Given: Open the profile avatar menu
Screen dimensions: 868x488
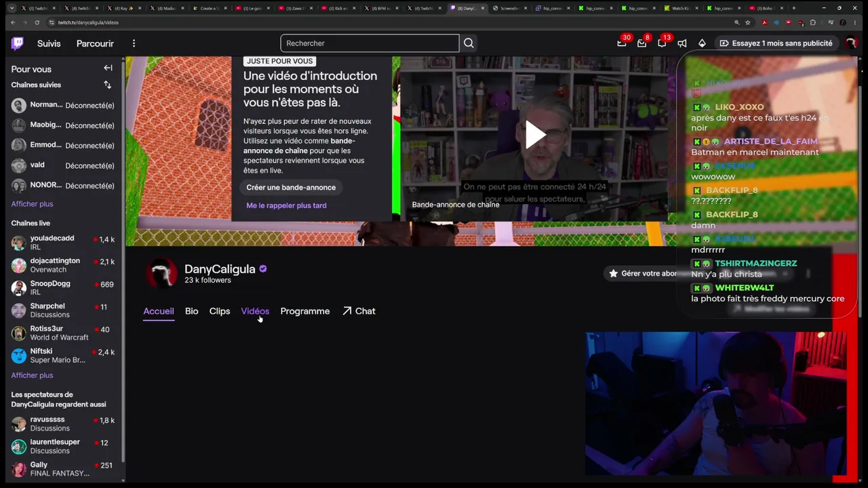Looking at the screenshot, I should pos(851,43).
